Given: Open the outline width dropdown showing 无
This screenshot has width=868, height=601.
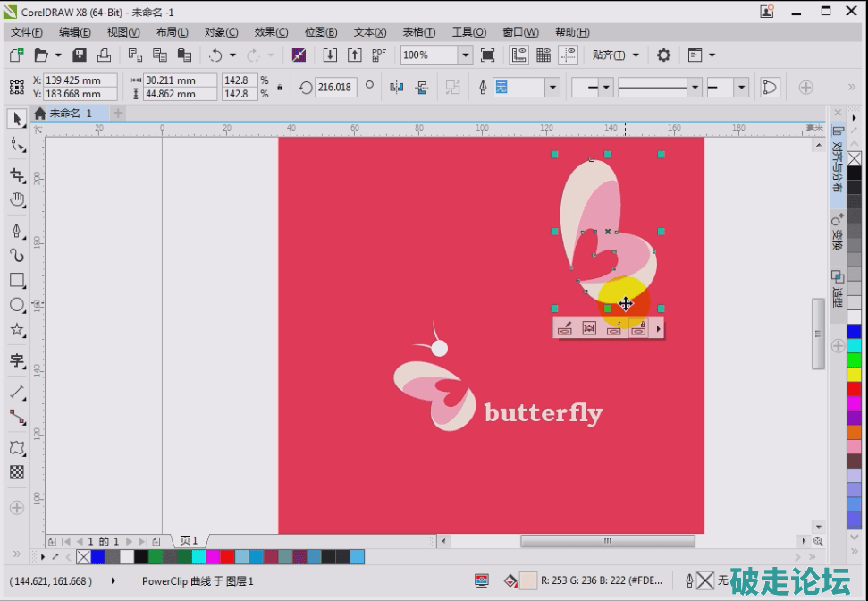Looking at the screenshot, I should (x=552, y=88).
